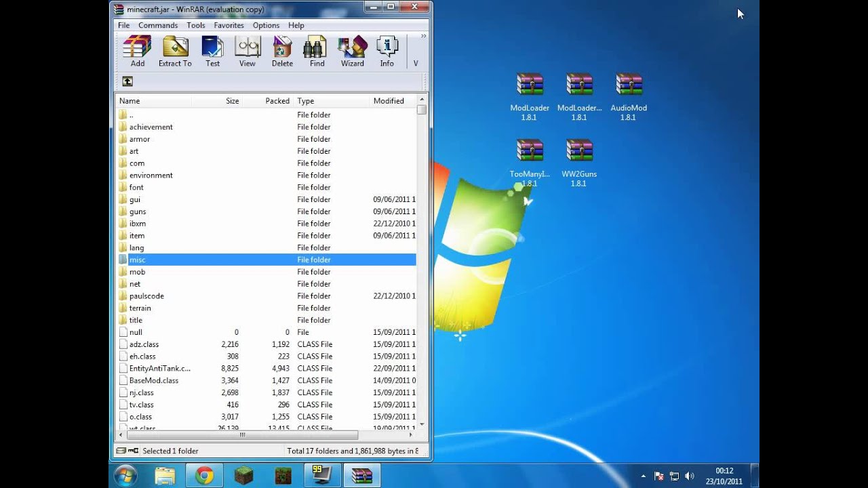Select the ".." parent folder row

click(266, 115)
